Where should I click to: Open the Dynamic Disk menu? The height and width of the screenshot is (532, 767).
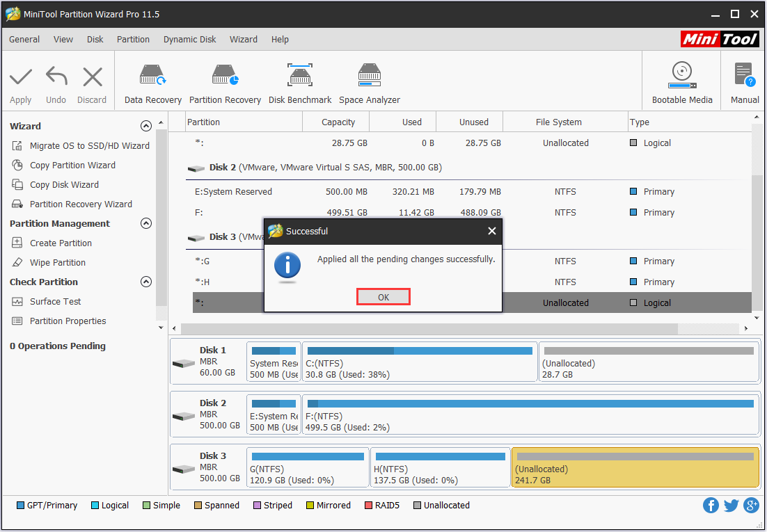click(190, 40)
